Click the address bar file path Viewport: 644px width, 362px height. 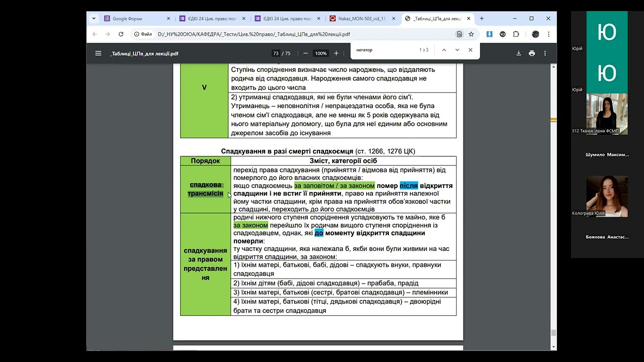coord(254,34)
